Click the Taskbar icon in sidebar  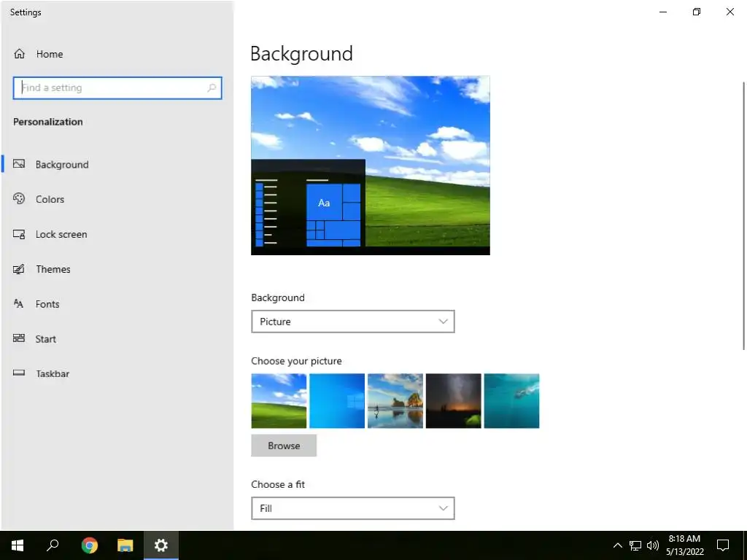(19, 373)
